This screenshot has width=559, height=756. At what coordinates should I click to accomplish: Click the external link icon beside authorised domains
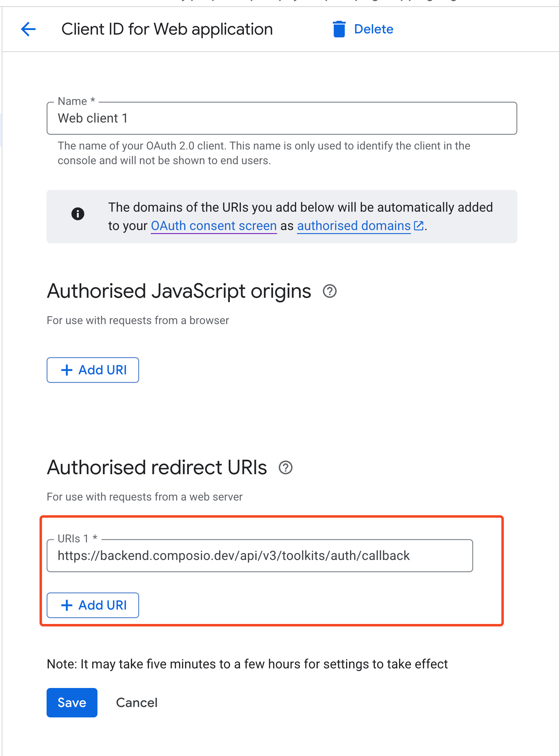419,226
